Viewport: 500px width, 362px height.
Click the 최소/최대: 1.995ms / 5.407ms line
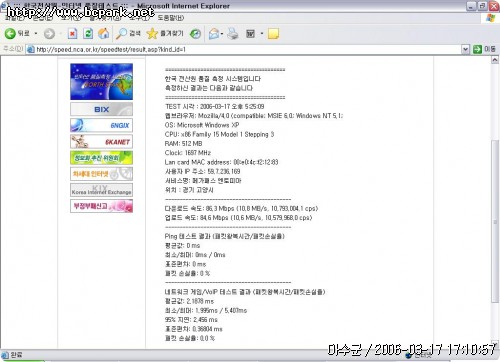point(206,311)
